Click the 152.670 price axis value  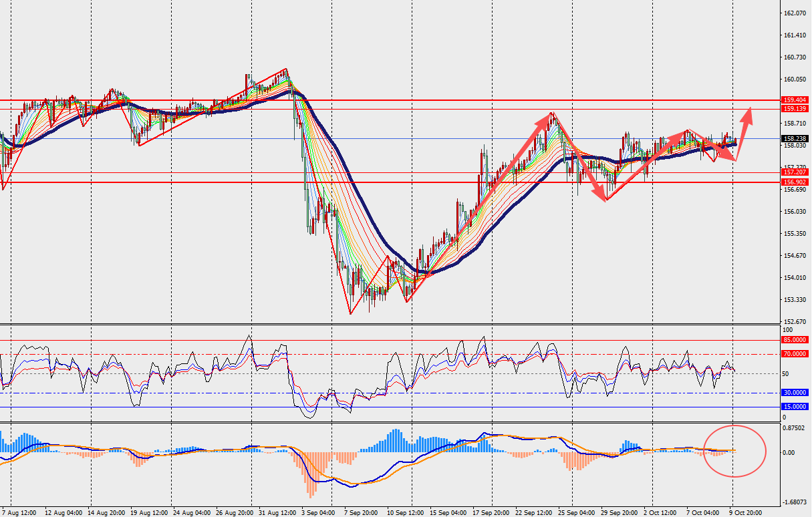(793, 322)
